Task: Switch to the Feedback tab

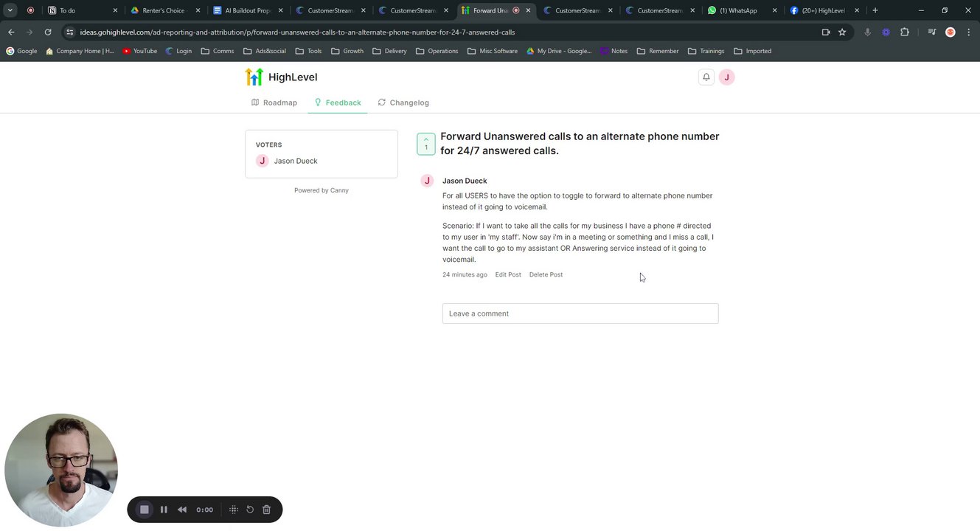Action: click(x=338, y=103)
